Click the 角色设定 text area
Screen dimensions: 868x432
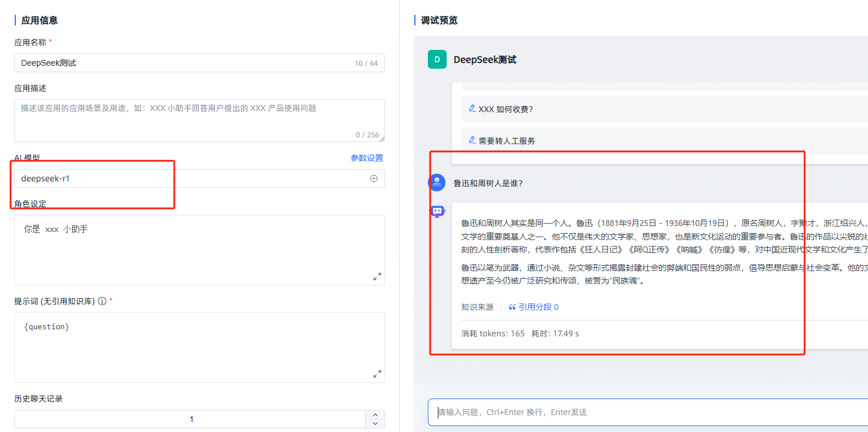coord(200,250)
